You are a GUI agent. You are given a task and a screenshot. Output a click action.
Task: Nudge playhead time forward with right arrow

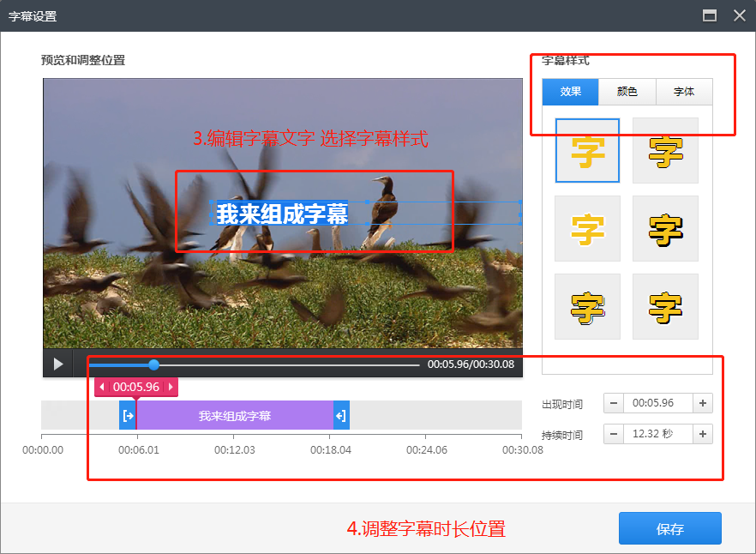[170, 388]
